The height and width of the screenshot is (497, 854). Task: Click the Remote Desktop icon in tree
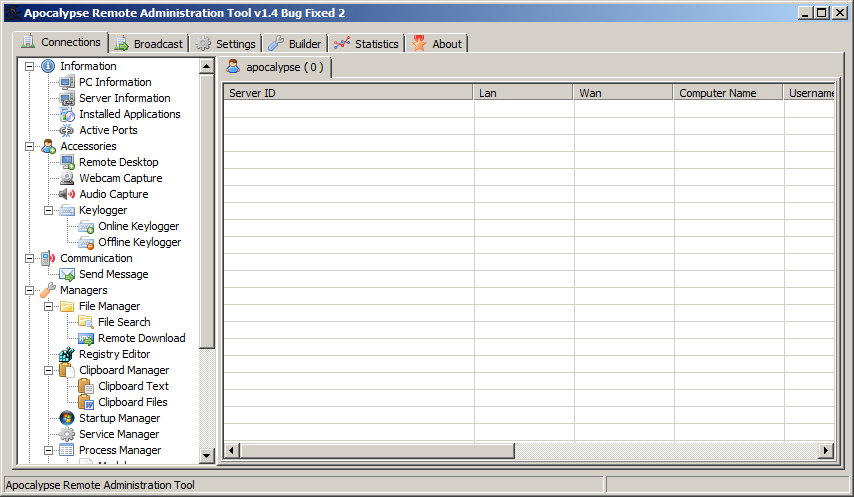pos(67,162)
